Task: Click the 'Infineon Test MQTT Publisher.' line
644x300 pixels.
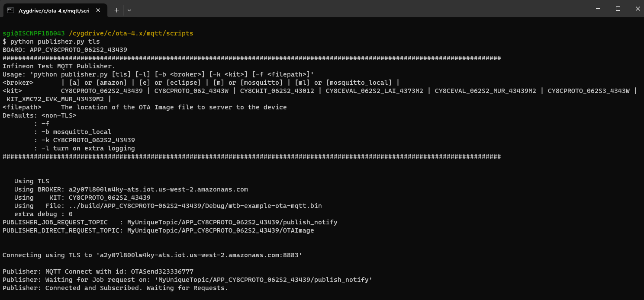Action: [x=59, y=66]
